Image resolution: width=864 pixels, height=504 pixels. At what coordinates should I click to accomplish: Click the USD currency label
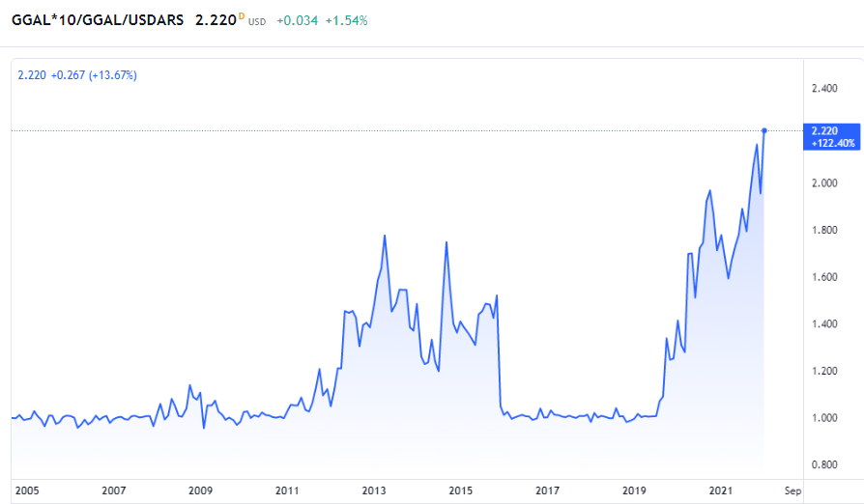pyautogui.click(x=257, y=21)
